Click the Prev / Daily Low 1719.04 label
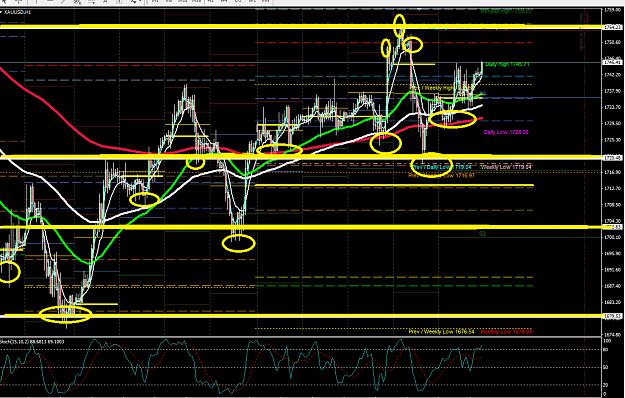The height and width of the screenshot is (398, 625). [x=442, y=167]
